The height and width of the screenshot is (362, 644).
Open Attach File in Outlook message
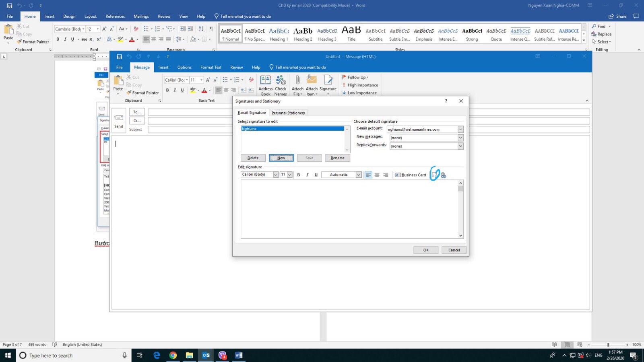[x=297, y=86]
